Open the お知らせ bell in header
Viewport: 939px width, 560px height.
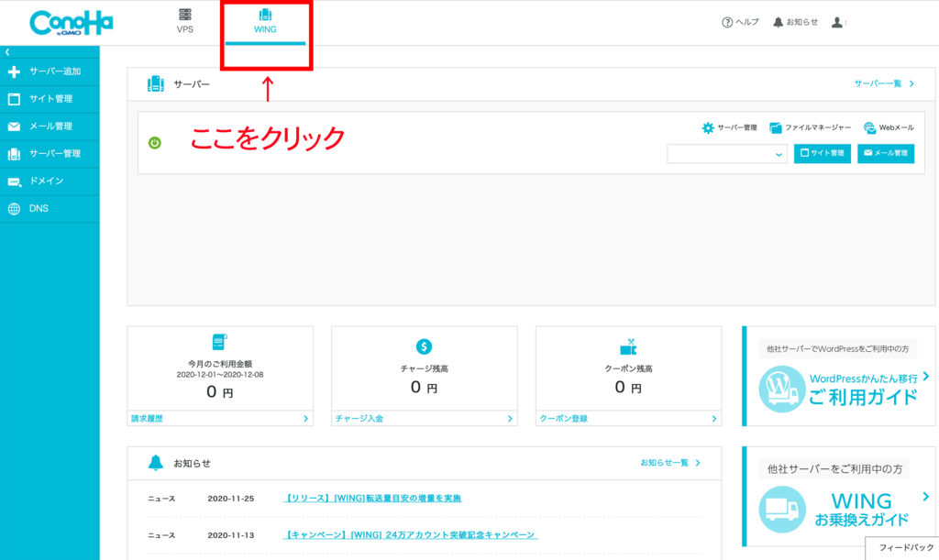tap(795, 22)
